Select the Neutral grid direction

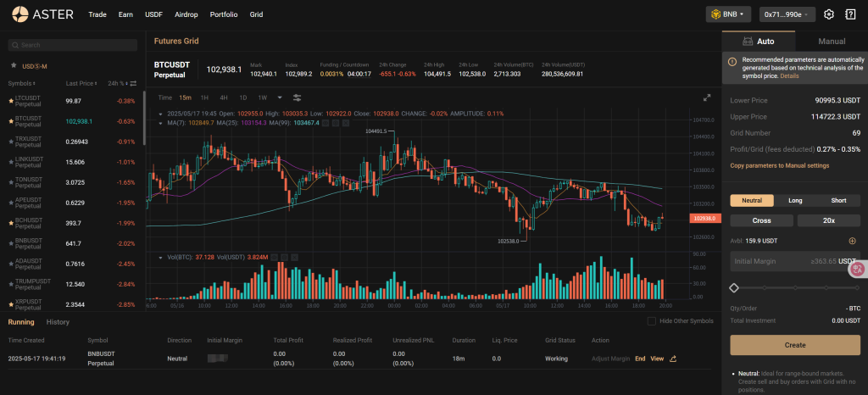[752, 200]
